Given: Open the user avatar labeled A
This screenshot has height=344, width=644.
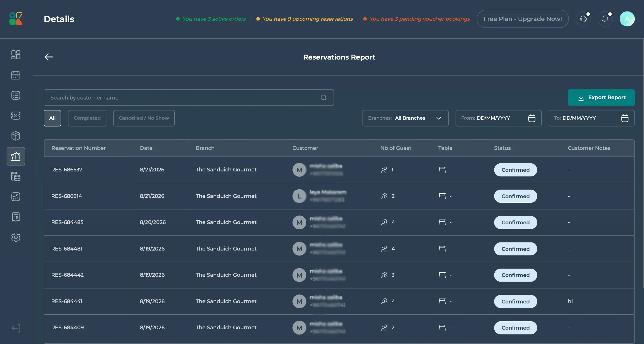Looking at the screenshot, I should (627, 19).
